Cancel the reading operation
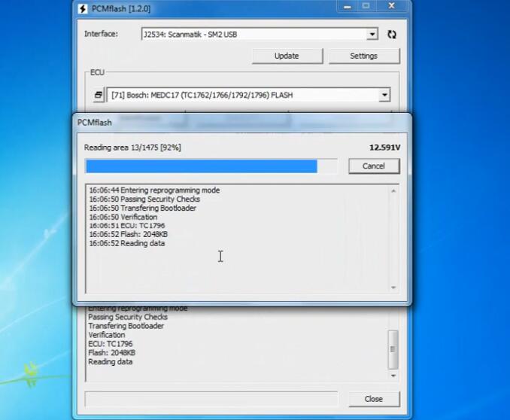Viewport: 510px width, 420px height. click(x=374, y=166)
